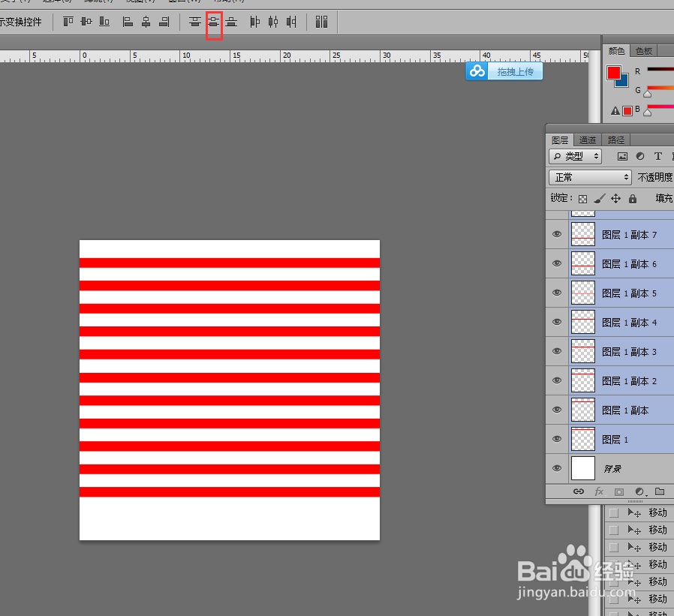Add a layer mask
The height and width of the screenshot is (616, 674).
[x=619, y=492]
